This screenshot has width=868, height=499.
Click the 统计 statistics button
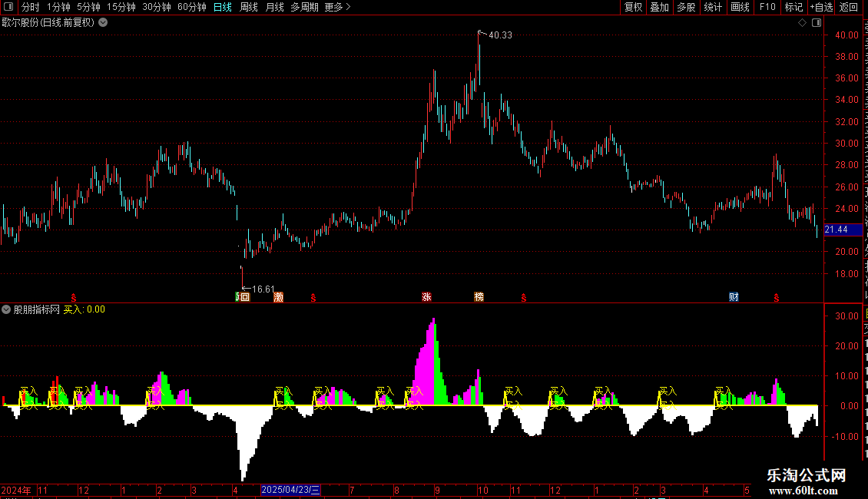click(x=713, y=7)
